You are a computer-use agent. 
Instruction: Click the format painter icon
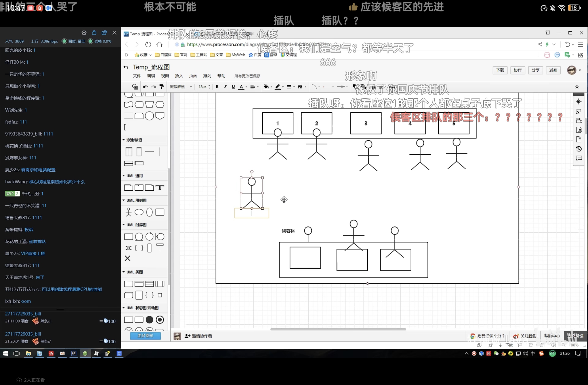[x=161, y=87]
